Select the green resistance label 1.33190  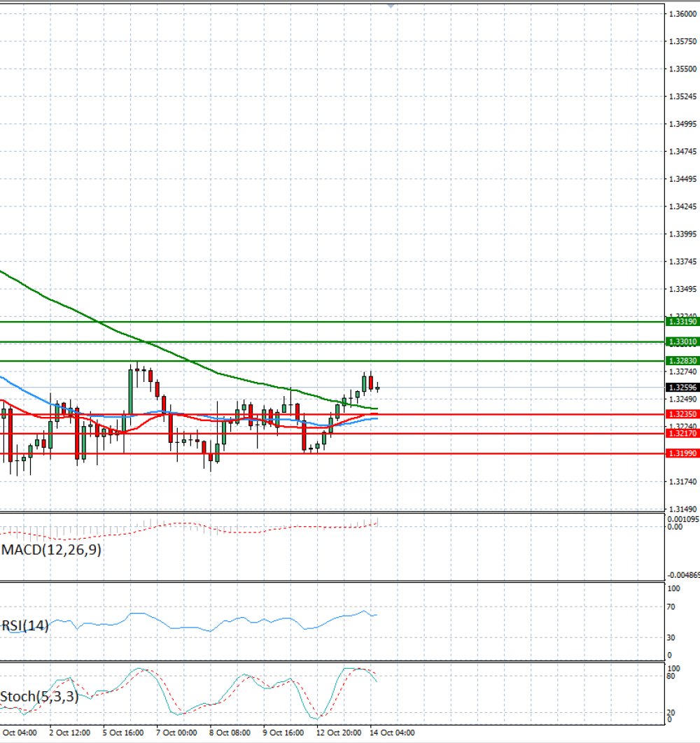(x=682, y=322)
